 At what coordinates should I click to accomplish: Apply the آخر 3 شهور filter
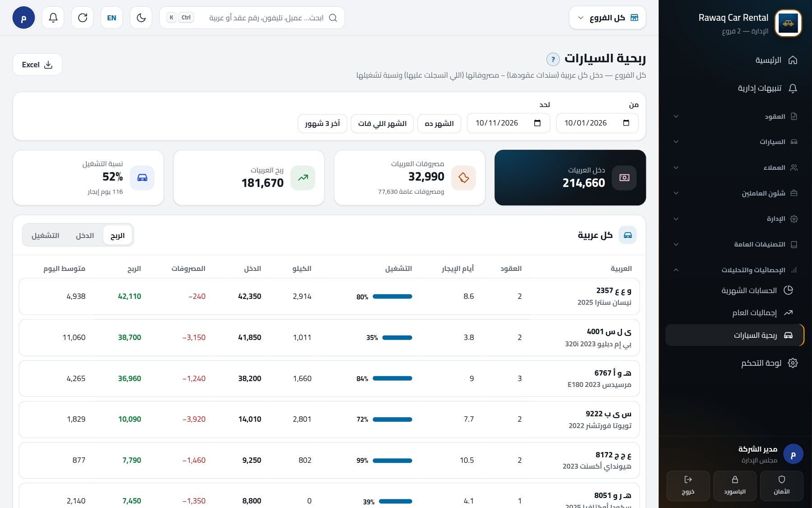(323, 123)
